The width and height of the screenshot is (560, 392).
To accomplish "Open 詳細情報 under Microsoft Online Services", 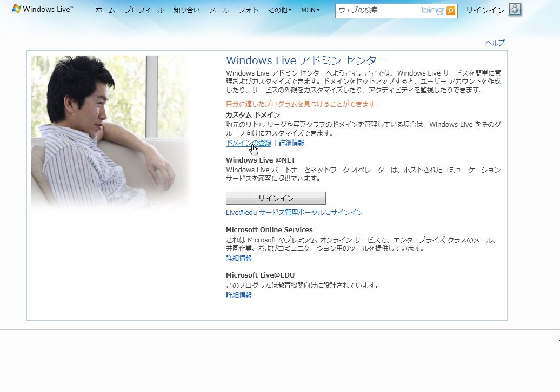I will [x=239, y=258].
